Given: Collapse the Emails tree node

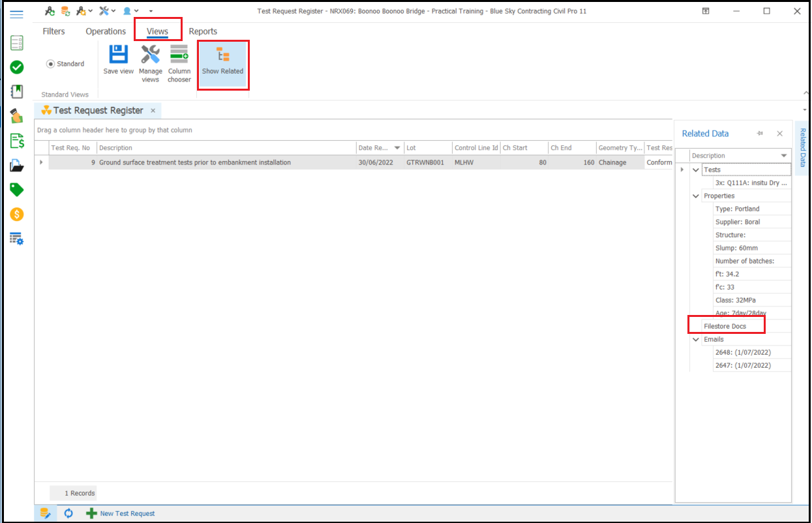Looking at the screenshot, I should tap(696, 339).
